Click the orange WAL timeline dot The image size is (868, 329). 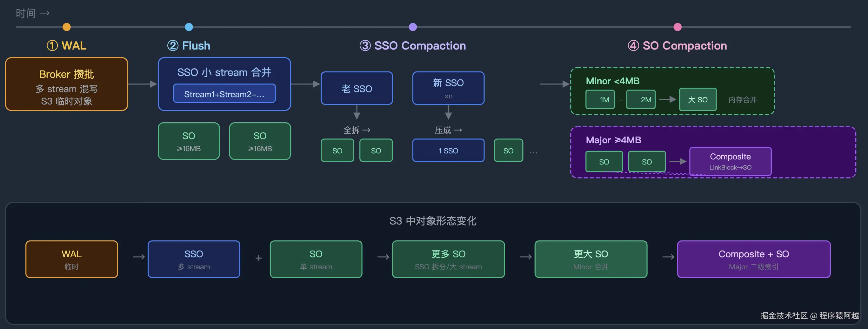67,27
